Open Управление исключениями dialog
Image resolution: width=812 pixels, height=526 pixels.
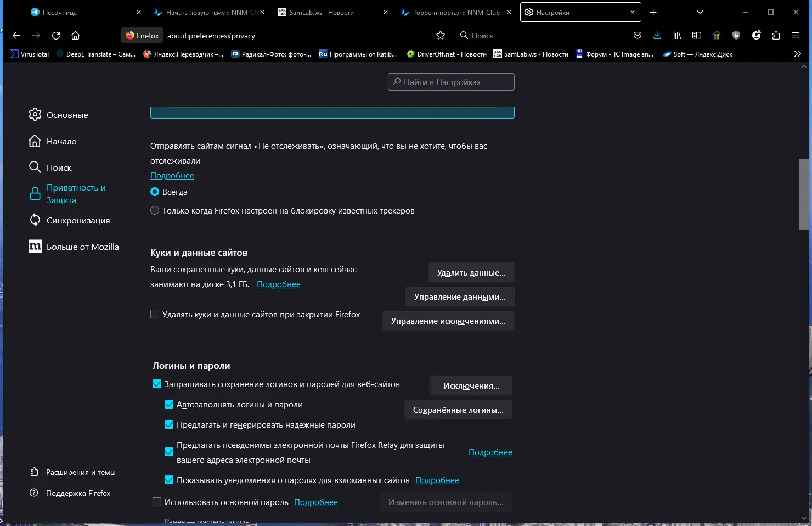[x=448, y=321]
